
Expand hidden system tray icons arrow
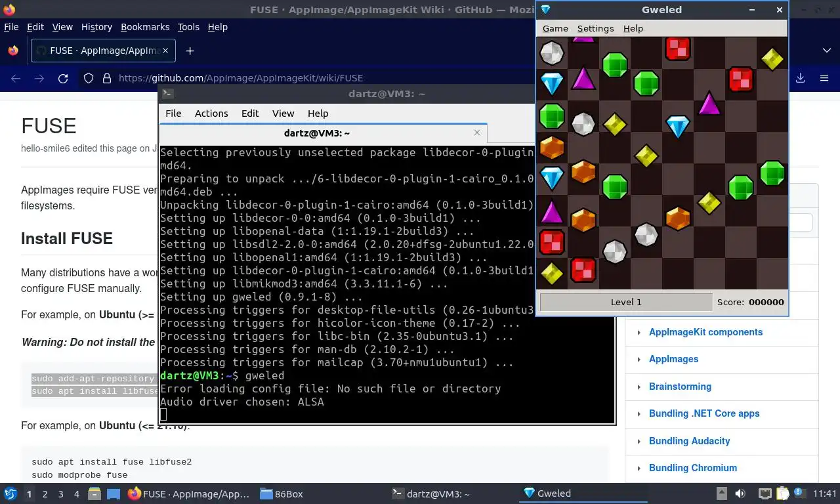pos(722,493)
